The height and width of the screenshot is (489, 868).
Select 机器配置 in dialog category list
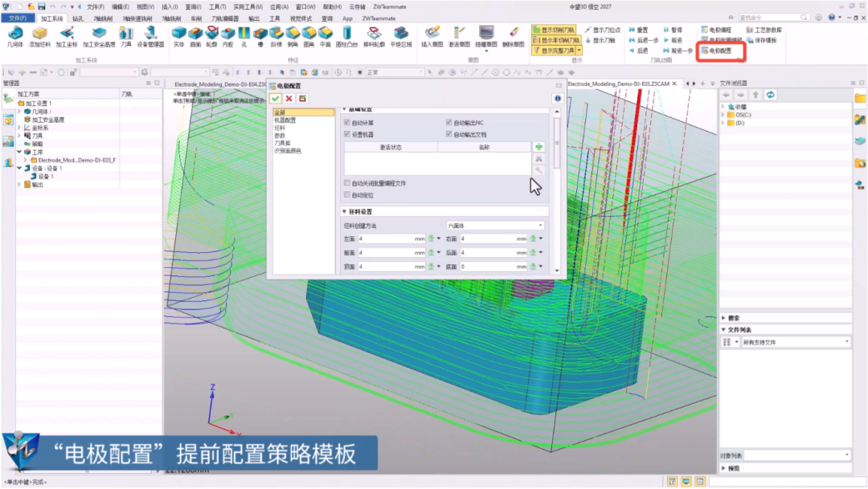[x=285, y=120]
